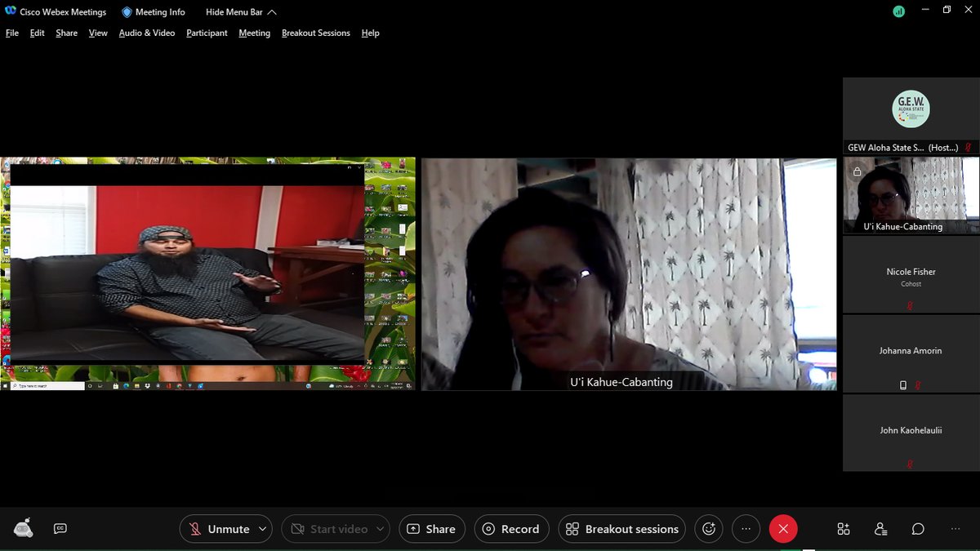Click John Kaohelaulii's muted mic icon
Image resolution: width=980 pixels, height=551 pixels.
pyautogui.click(x=911, y=464)
